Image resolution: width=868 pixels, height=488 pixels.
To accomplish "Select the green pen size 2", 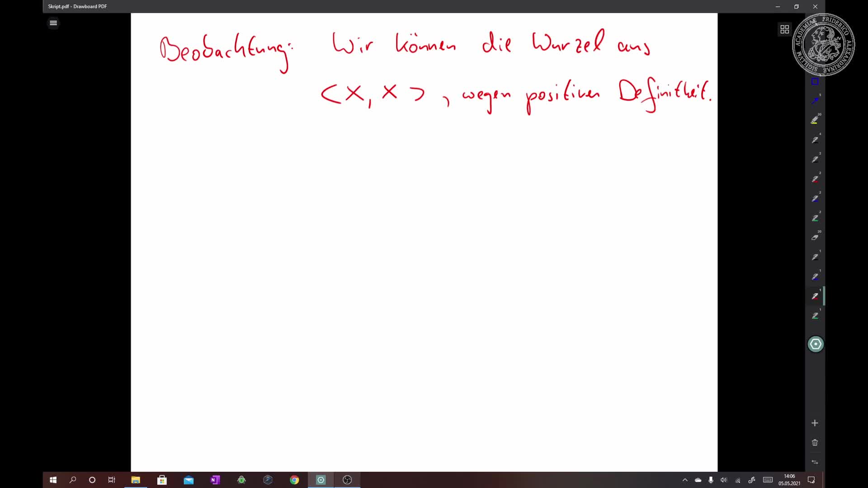I will pos(815,218).
